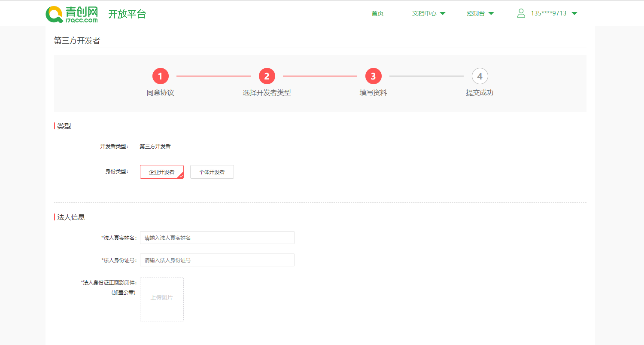
Task: Click the 法人身份证正面影印件 label
Action: point(109,283)
